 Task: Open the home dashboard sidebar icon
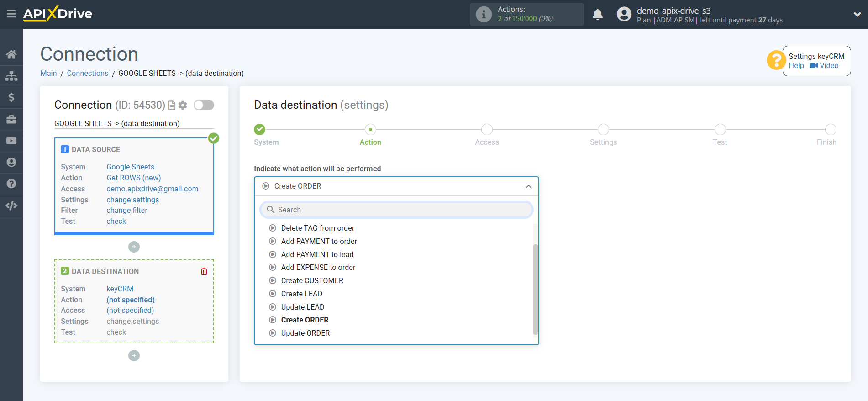click(x=11, y=54)
